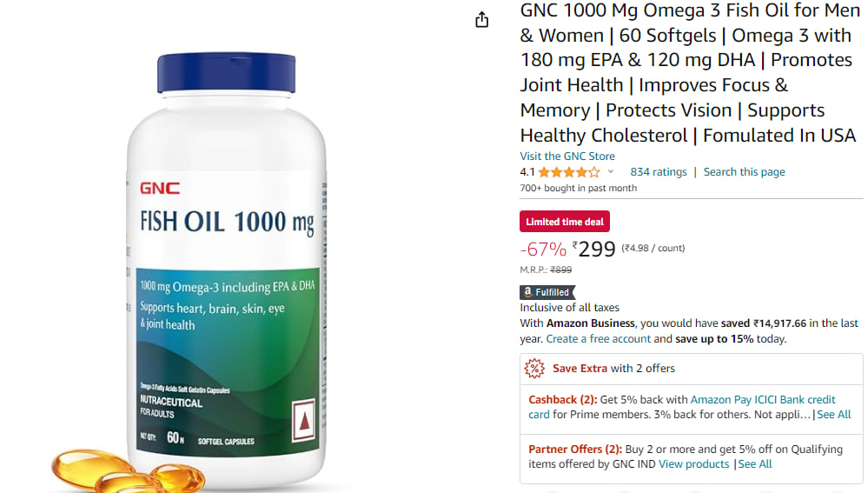Click the Save Extra discount percent icon
868x493 pixels.
[x=534, y=369]
